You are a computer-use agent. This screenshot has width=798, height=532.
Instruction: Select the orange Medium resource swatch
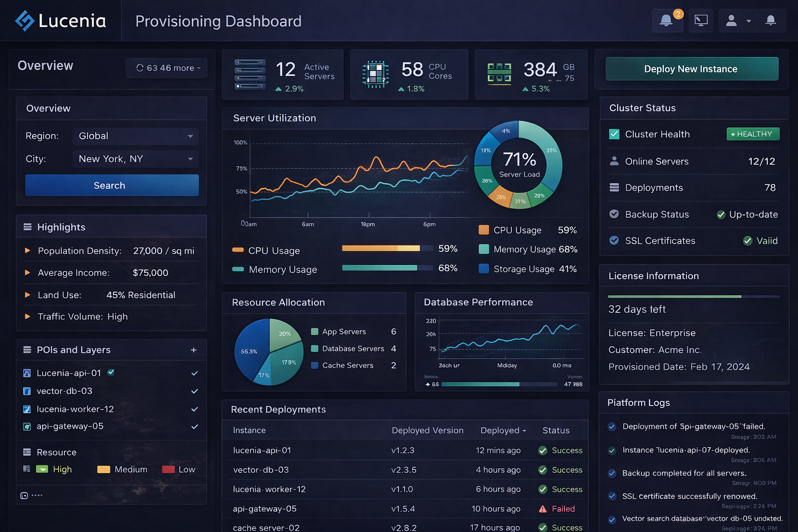tap(103, 469)
